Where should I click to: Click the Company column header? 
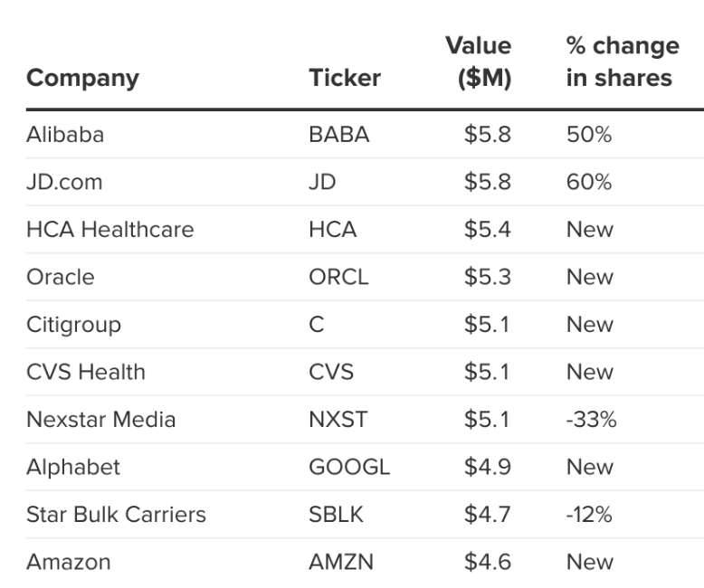click(82, 79)
